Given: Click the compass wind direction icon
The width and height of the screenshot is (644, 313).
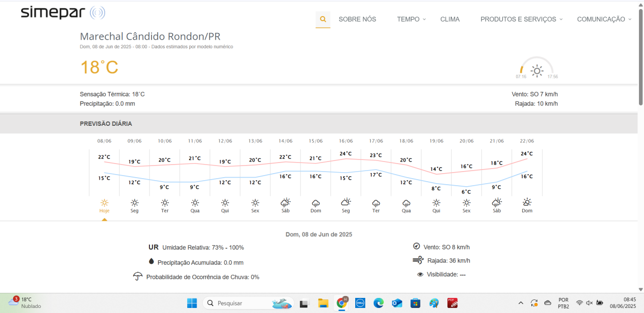Looking at the screenshot, I should 416,246.
